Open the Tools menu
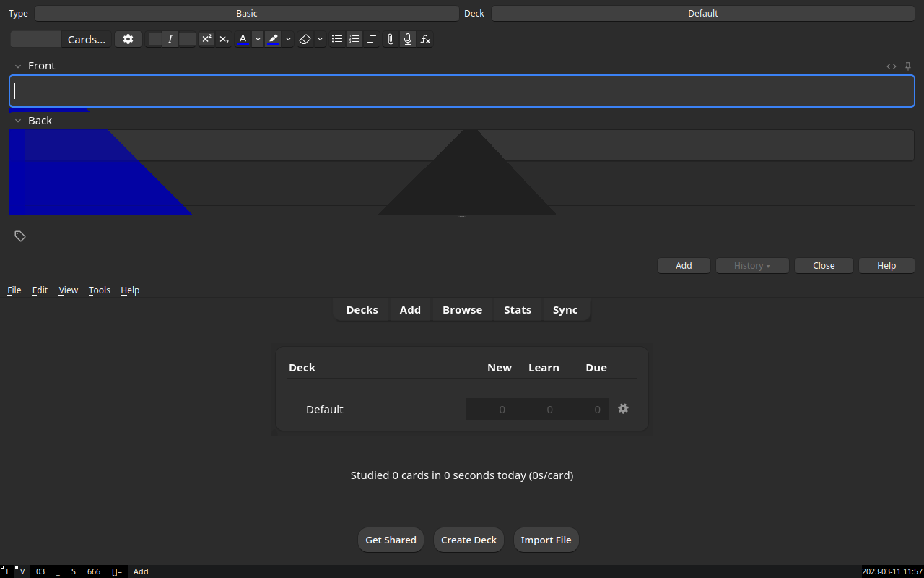 point(100,290)
